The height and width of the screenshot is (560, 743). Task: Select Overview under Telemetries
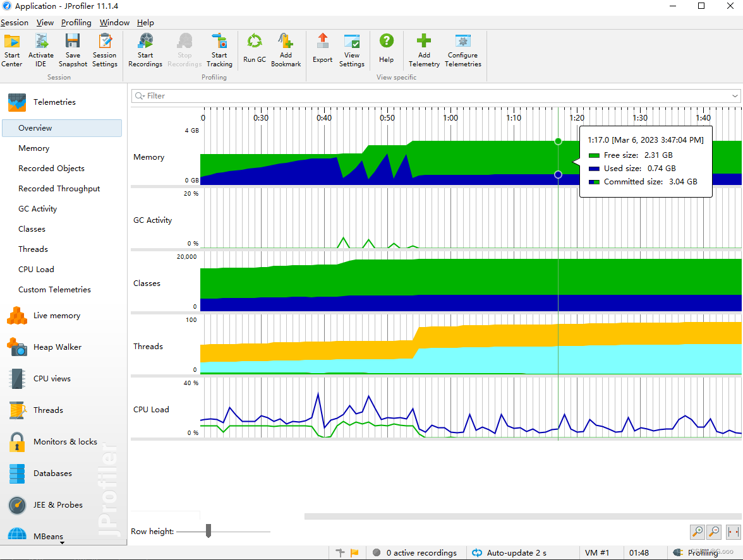[62, 128]
